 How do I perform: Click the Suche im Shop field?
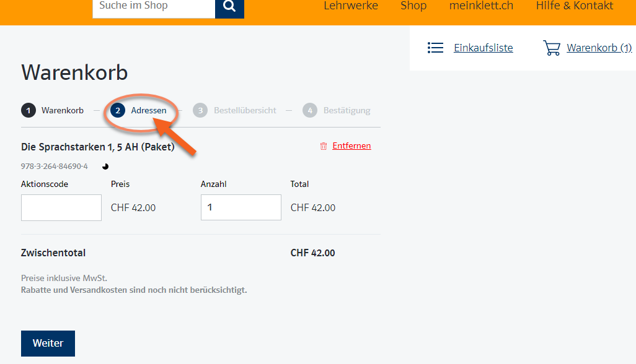[x=154, y=7]
